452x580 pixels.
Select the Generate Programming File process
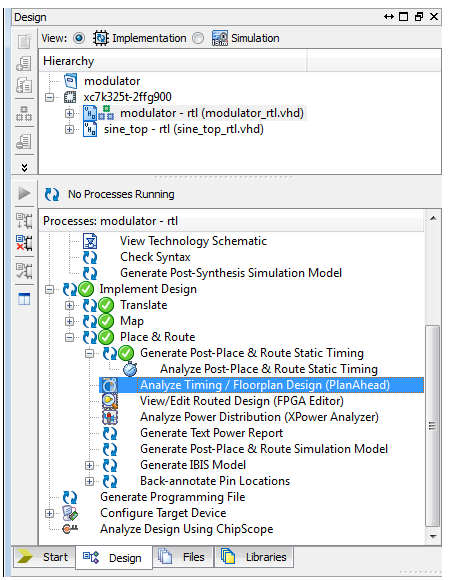click(172, 497)
